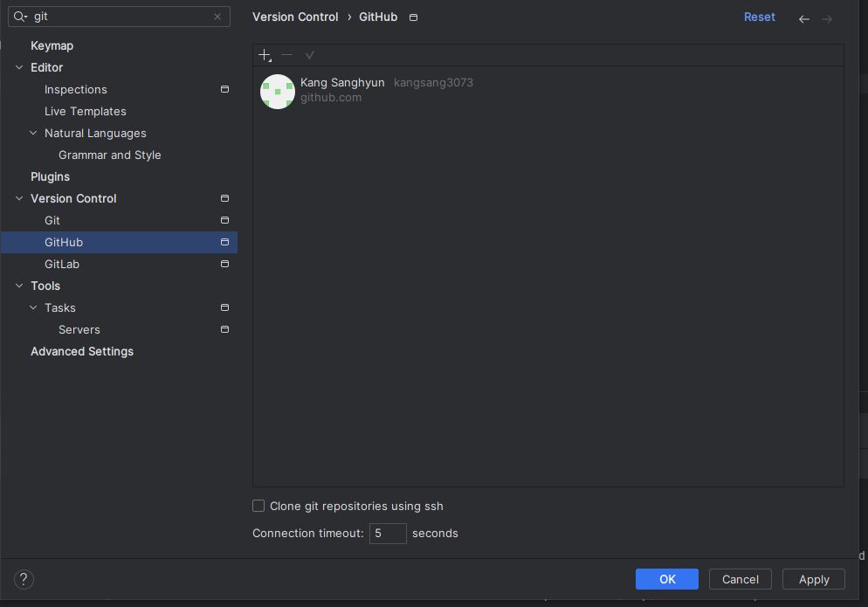868x607 pixels.
Task: Click project-level icon on Git row
Action: click(x=224, y=220)
